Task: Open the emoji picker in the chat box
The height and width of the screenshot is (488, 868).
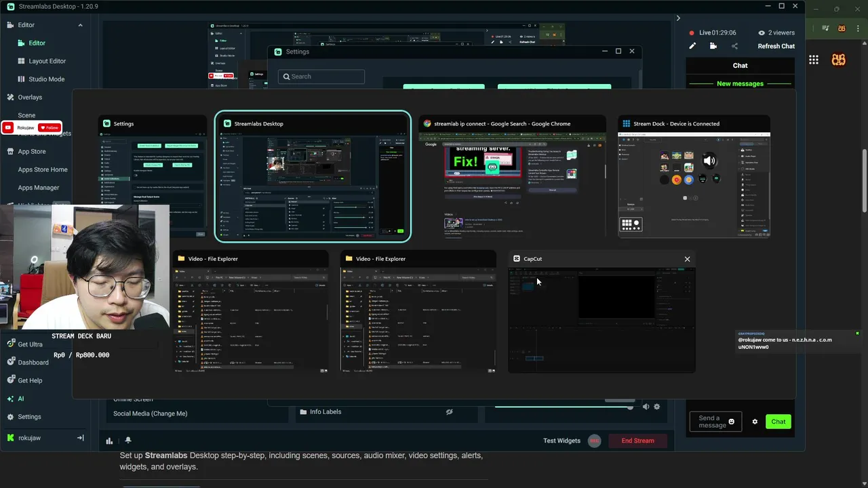Action: click(732, 422)
